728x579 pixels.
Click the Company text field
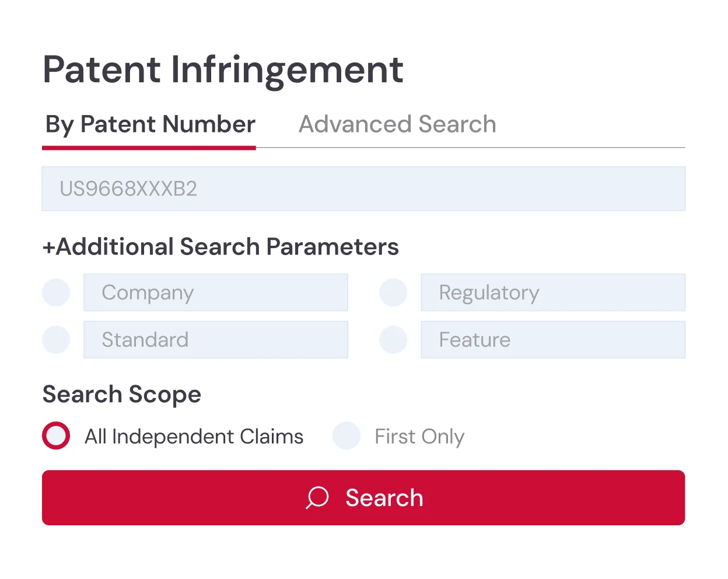[x=215, y=292]
